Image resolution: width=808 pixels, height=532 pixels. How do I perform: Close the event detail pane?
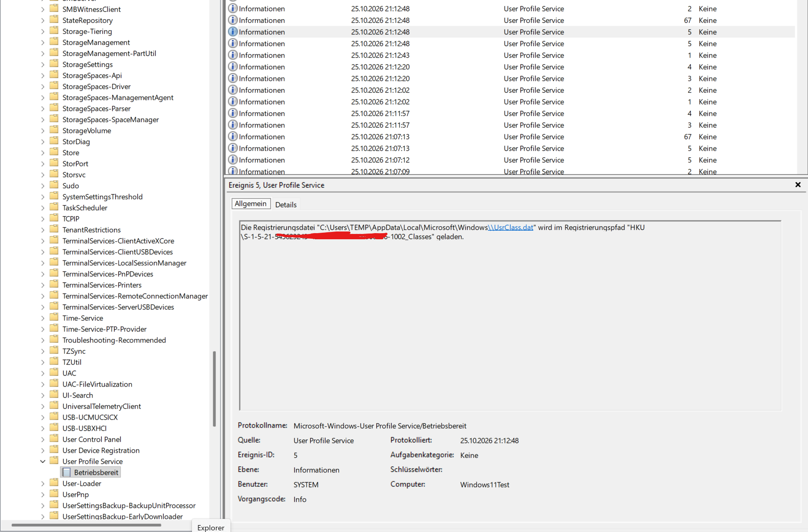tap(798, 185)
